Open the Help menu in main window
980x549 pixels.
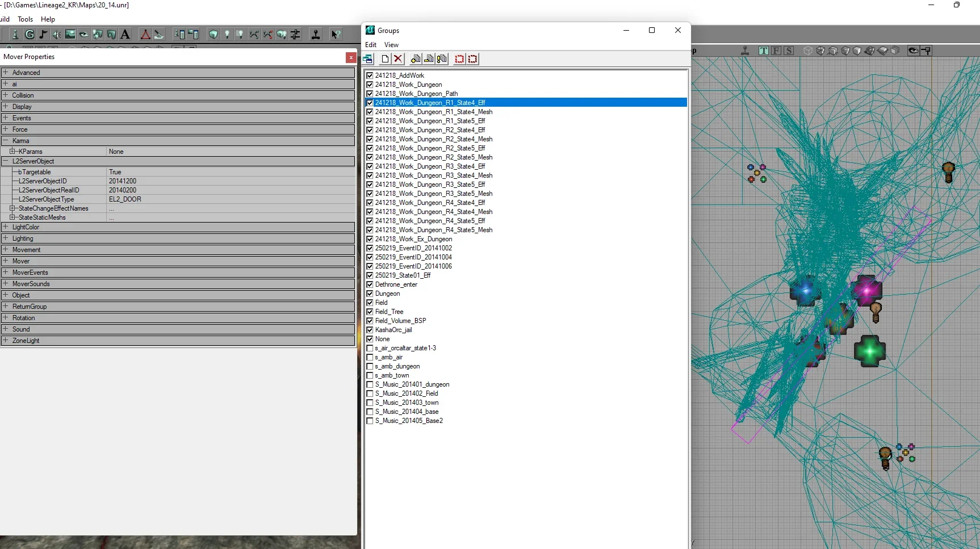point(48,19)
